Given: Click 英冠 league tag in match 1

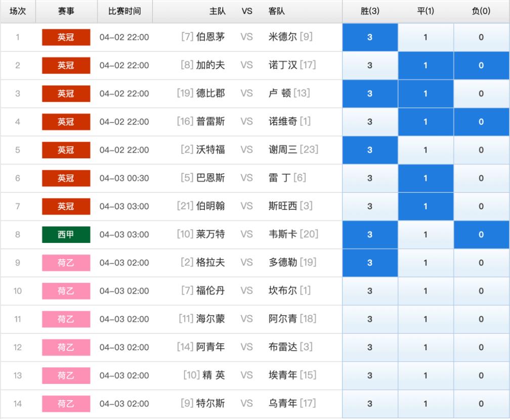Looking at the screenshot, I should point(66,37).
